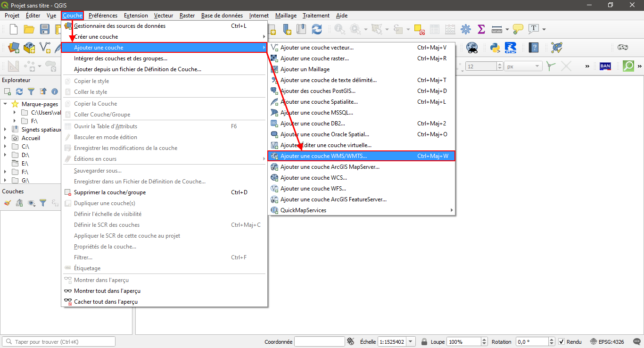Click the toggle extents icon beside Coordonnée field
Screen dimensions: 644x348
coord(350,342)
